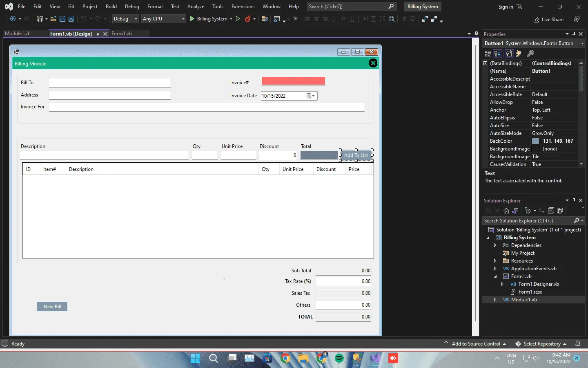
Task: Save current file with single floppy icon
Action: [x=62, y=19]
